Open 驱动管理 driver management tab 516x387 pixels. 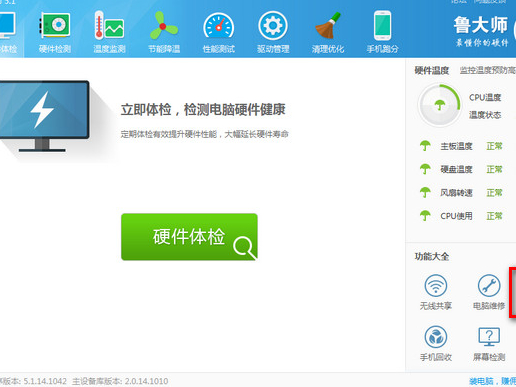(273, 32)
